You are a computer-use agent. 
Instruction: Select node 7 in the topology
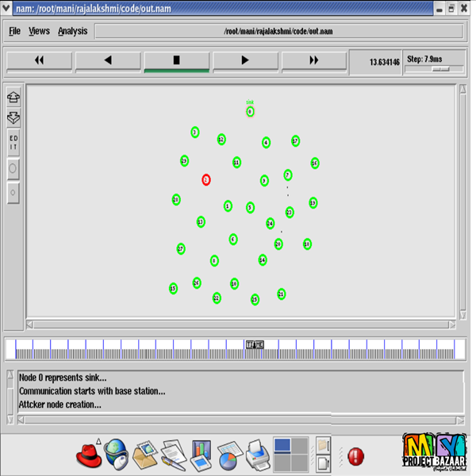point(288,175)
